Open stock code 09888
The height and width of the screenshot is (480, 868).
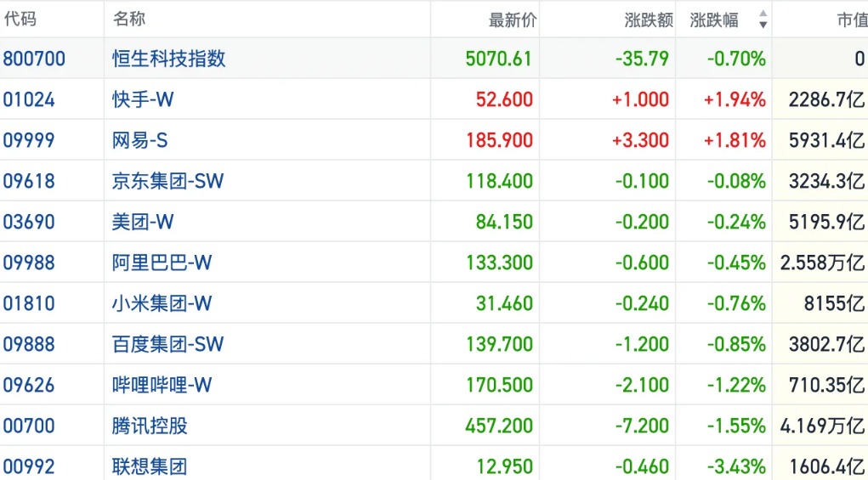(x=30, y=345)
